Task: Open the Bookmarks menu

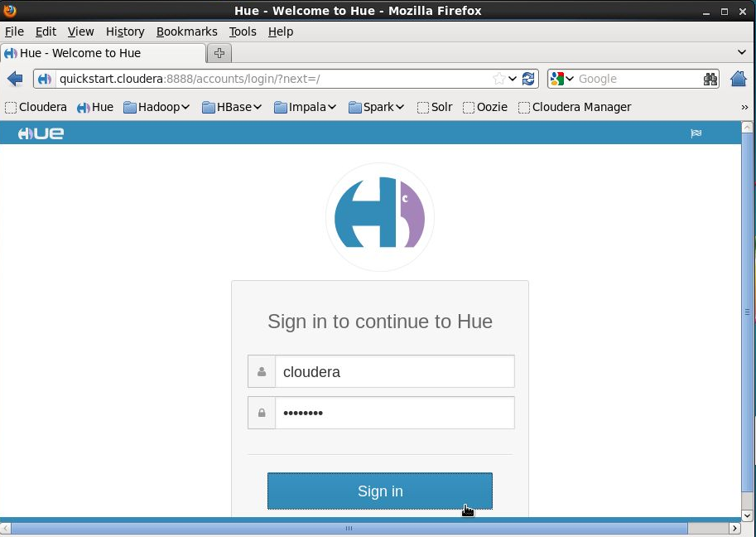Action: pos(186,31)
